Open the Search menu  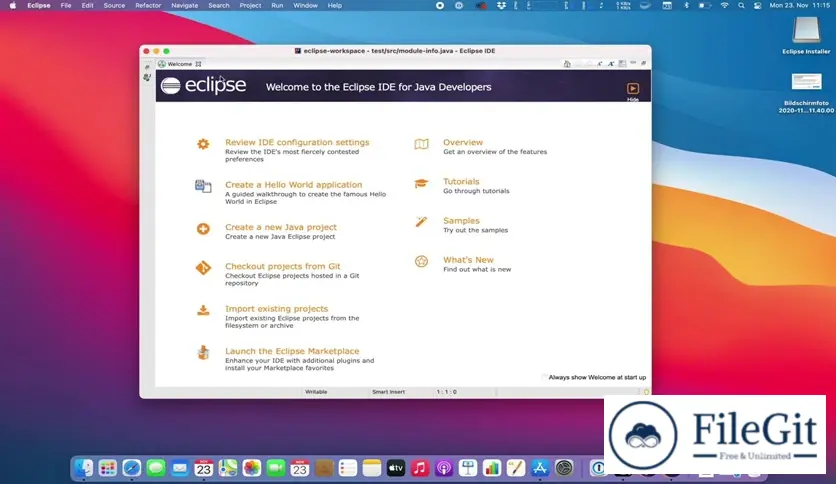[219, 5]
